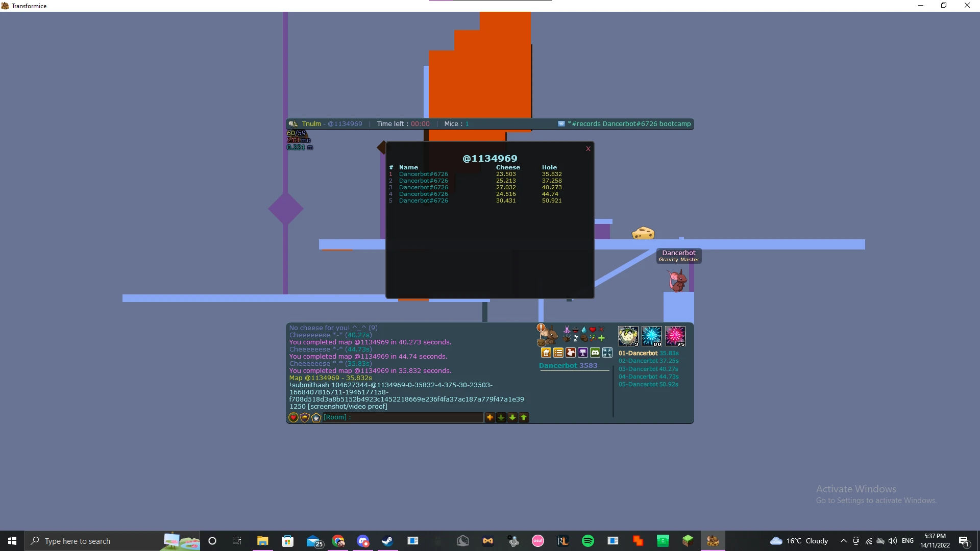Open the dress shop icon
The image size is (980, 551).
(x=571, y=353)
